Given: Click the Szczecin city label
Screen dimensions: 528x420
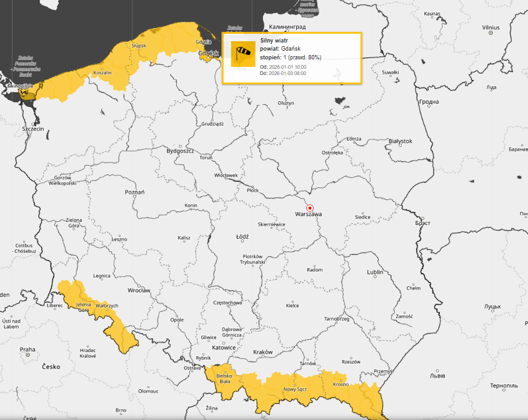Looking at the screenshot, I should pyautogui.click(x=32, y=129).
